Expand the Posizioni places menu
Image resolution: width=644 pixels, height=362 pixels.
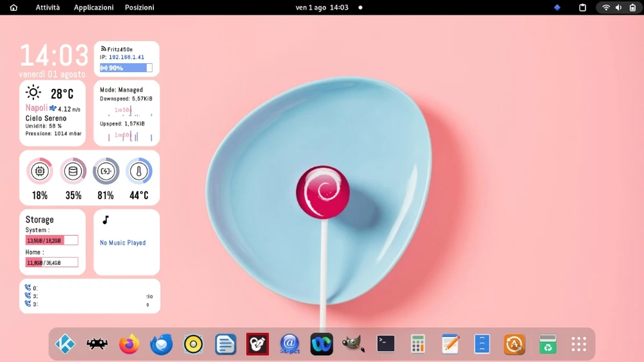(x=140, y=8)
